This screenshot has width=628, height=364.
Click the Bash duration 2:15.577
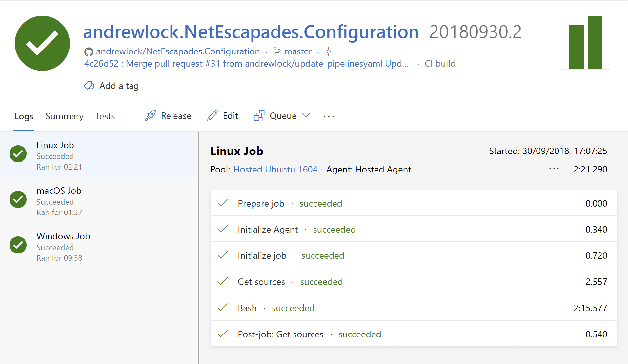pos(590,308)
